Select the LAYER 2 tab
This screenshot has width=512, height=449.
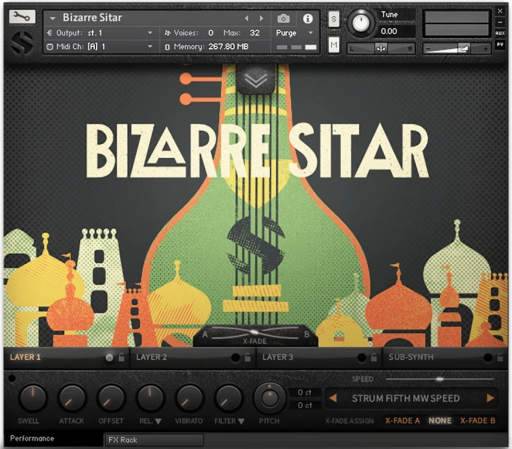point(151,357)
